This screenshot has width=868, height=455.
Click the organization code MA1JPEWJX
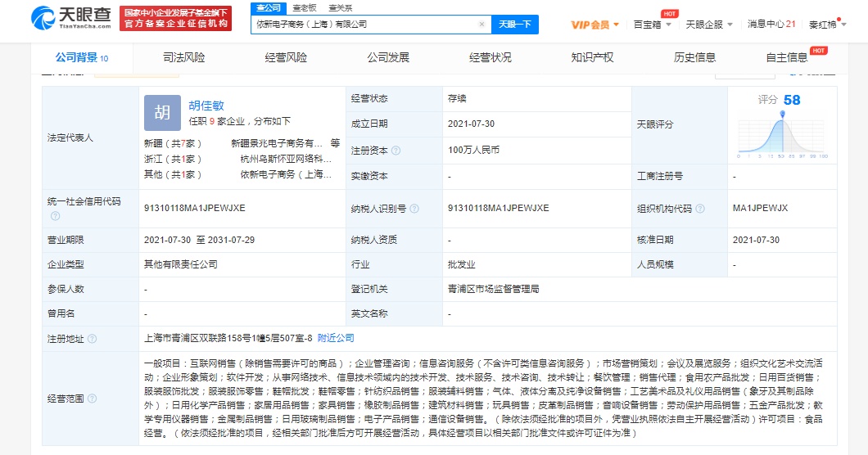(x=760, y=208)
